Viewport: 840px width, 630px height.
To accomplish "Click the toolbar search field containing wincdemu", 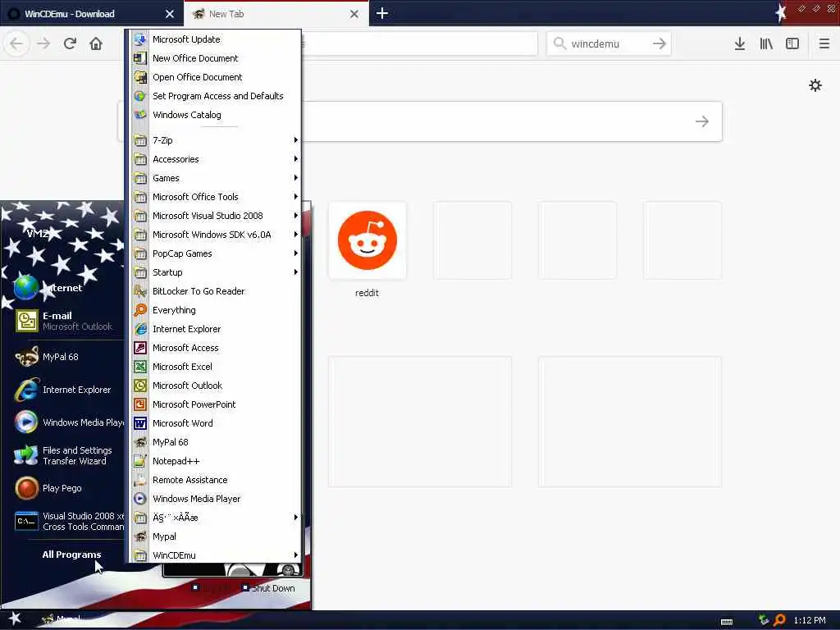I will [609, 43].
